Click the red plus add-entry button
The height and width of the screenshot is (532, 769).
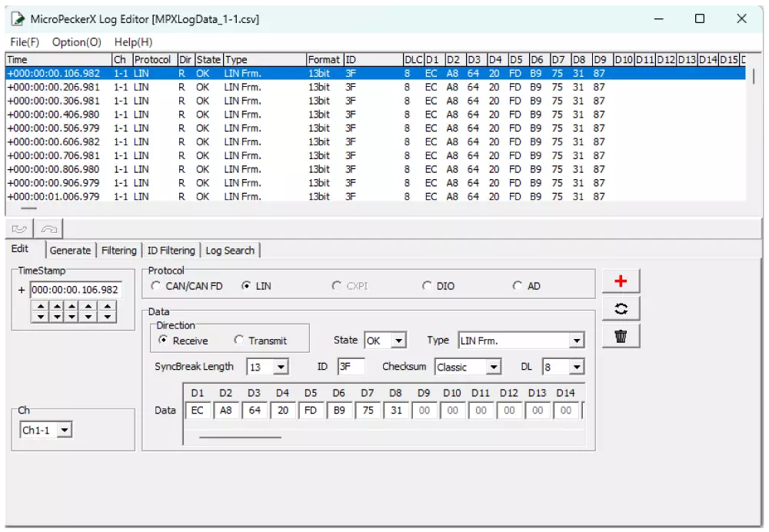click(x=621, y=281)
